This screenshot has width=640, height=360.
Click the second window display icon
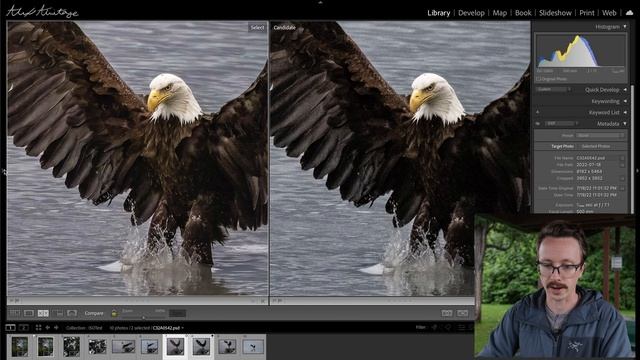[24, 327]
